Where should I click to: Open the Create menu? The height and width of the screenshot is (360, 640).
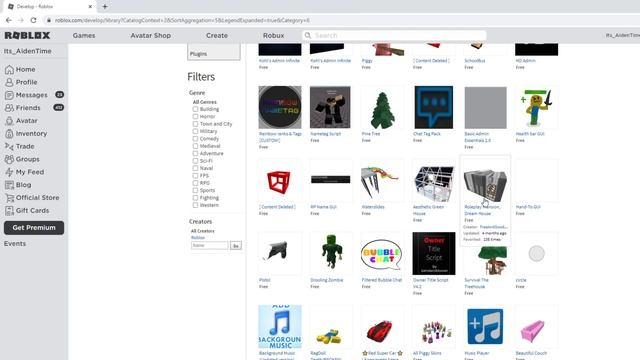(x=217, y=36)
